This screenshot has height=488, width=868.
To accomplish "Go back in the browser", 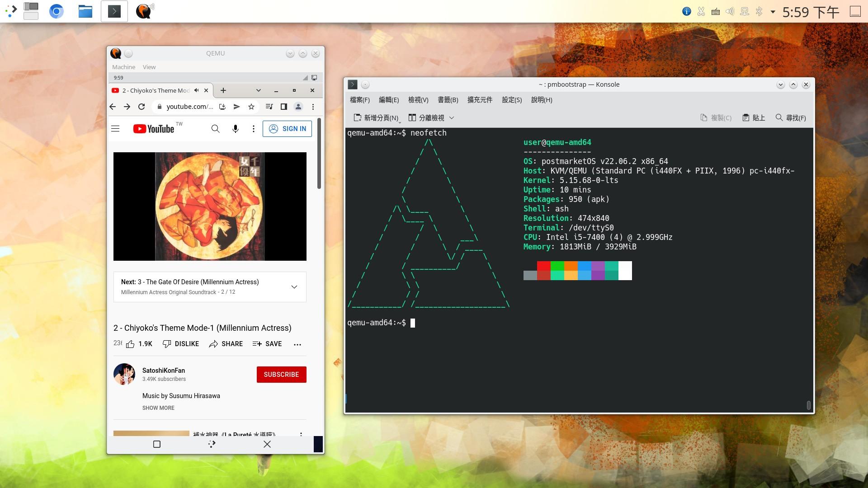I will coord(113,107).
